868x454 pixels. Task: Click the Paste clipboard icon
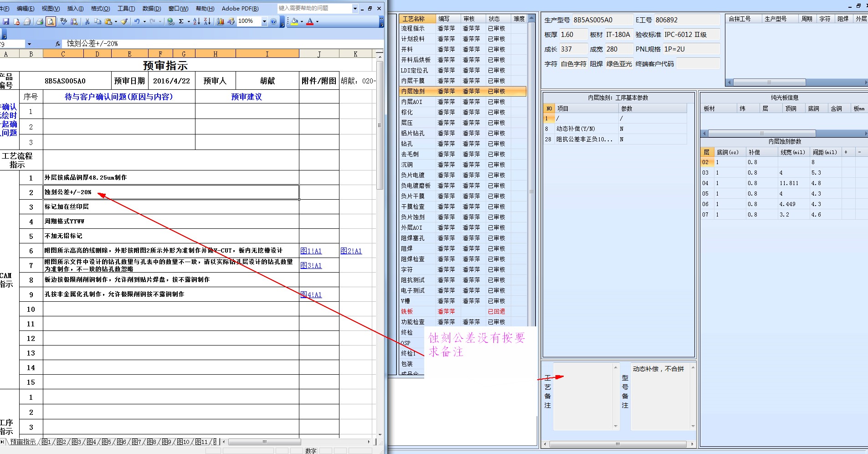pyautogui.click(x=108, y=21)
